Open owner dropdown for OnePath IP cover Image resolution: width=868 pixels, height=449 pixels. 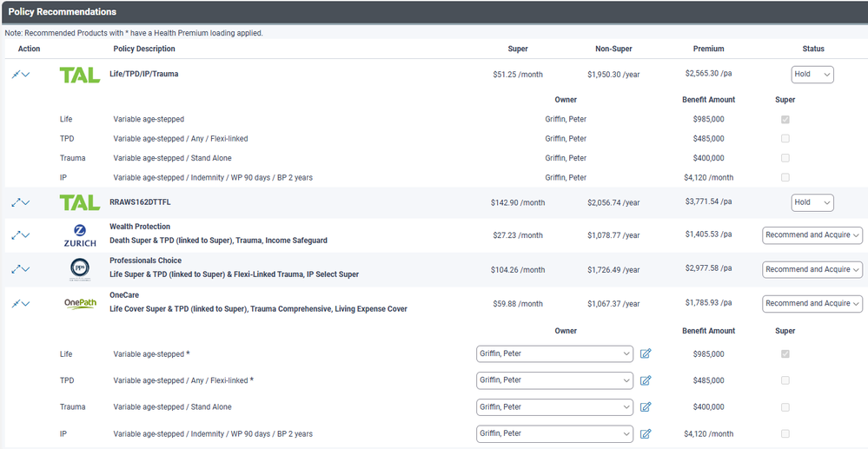pyautogui.click(x=554, y=434)
